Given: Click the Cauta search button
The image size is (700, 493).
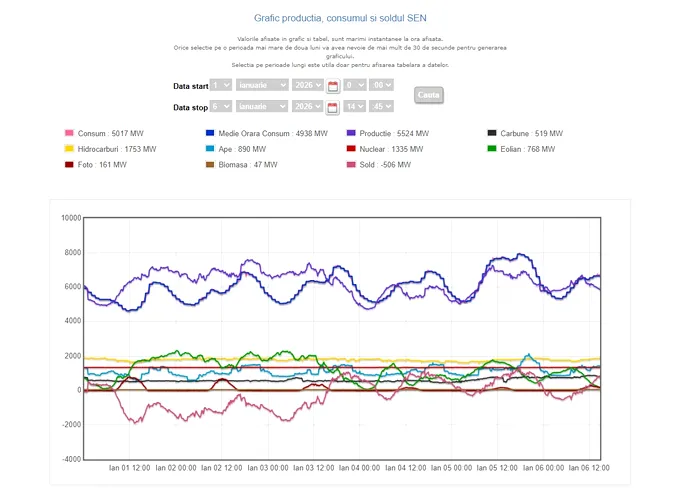Looking at the screenshot, I should click(428, 95).
